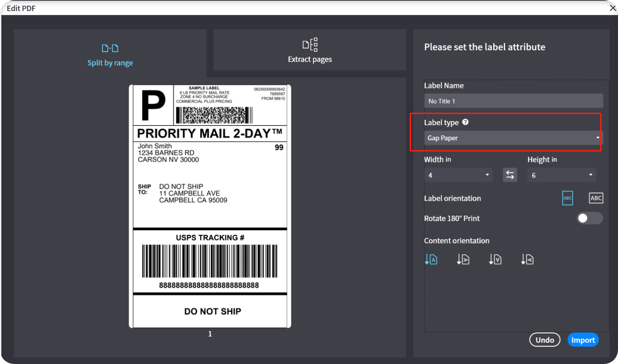Select the shipping label page 1 thumbnail
The image size is (618, 364).
210,206
